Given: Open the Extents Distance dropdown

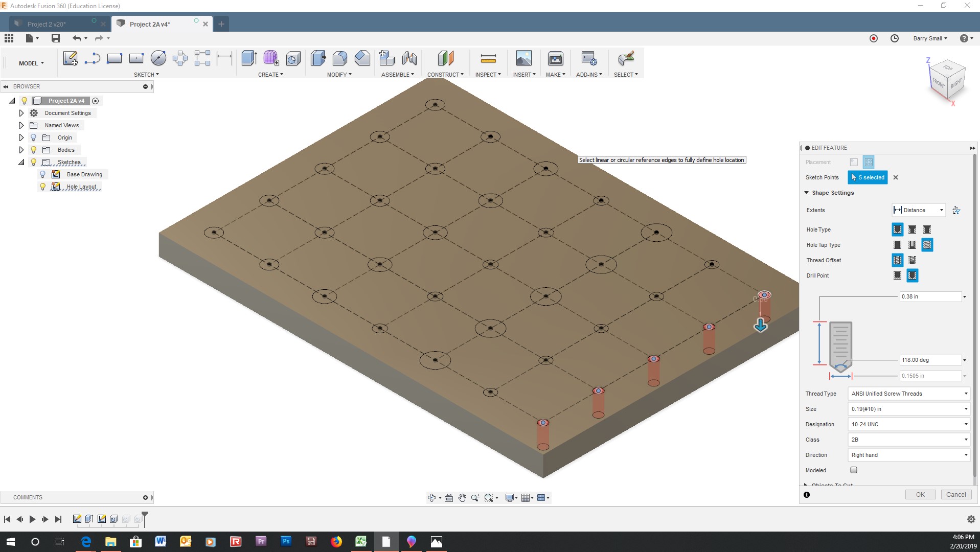Looking at the screenshot, I should click(918, 210).
